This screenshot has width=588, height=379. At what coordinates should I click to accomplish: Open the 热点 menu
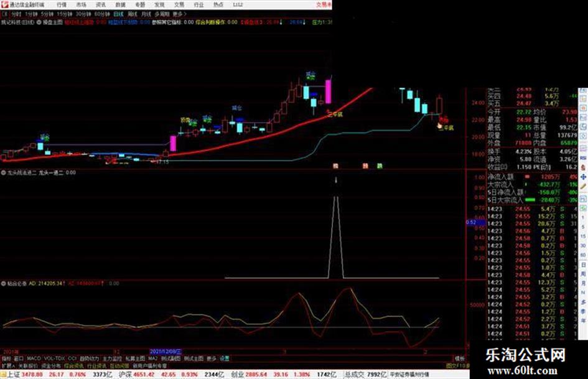218,5
